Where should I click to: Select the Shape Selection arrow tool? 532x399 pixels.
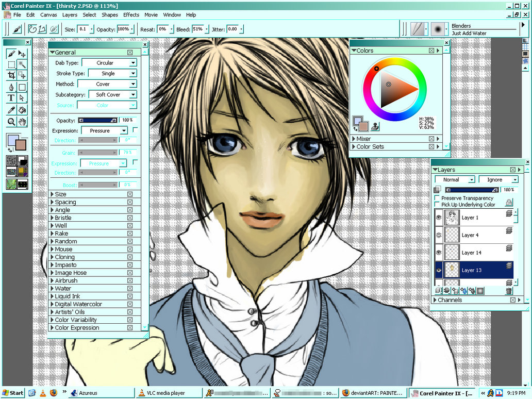(22, 98)
